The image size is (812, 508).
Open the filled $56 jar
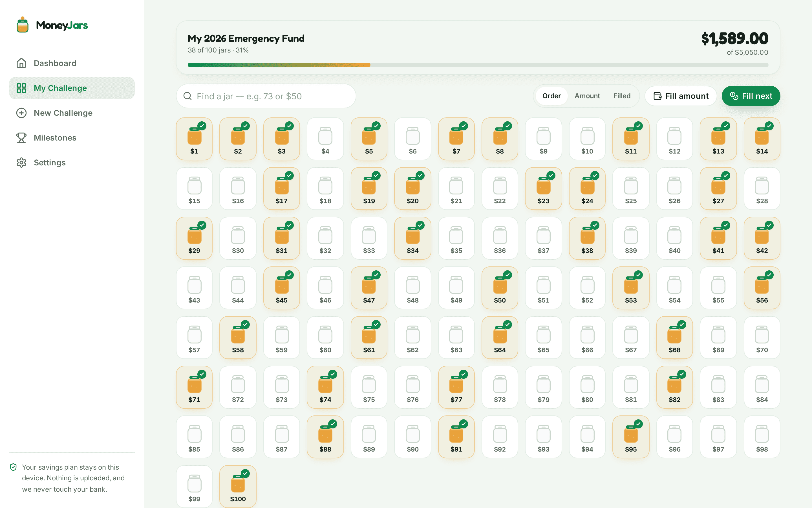762,288
